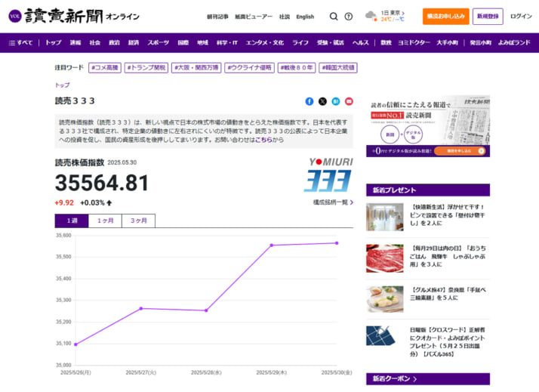Click the #大阪・関西万博 keyword tag
539x392 pixels.
point(196,68)
